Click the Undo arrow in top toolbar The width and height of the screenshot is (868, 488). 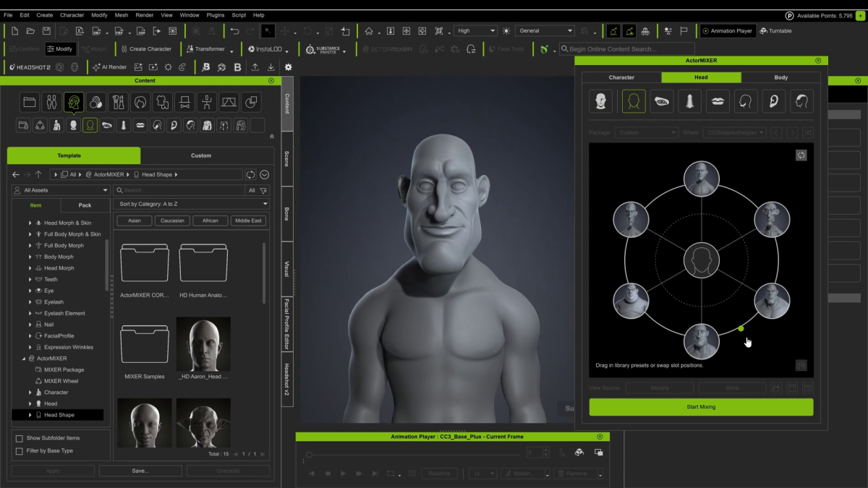click(x=234, y=31)
